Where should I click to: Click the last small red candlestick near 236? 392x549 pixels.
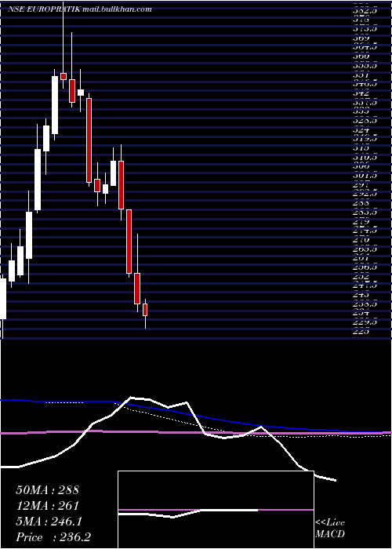pos(145,310)
